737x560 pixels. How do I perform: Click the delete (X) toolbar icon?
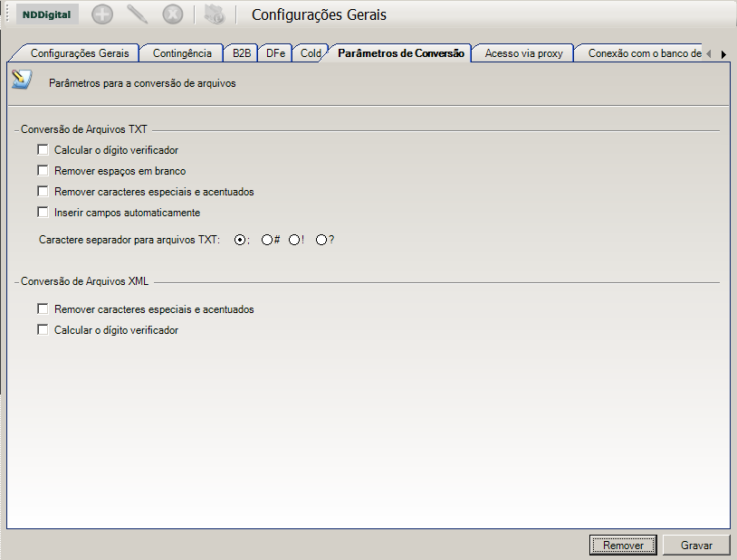[x=173, y=14]
